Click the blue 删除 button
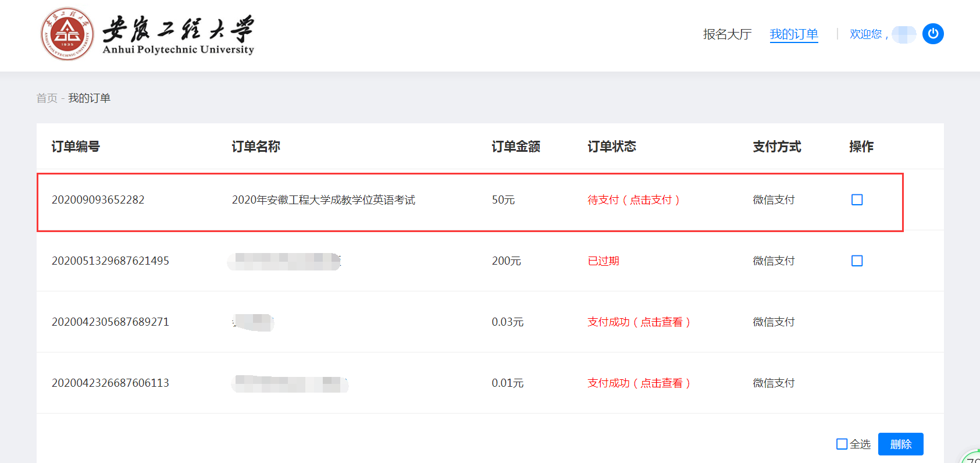Viewport: 980px width, 463px height. pos(900,444)
